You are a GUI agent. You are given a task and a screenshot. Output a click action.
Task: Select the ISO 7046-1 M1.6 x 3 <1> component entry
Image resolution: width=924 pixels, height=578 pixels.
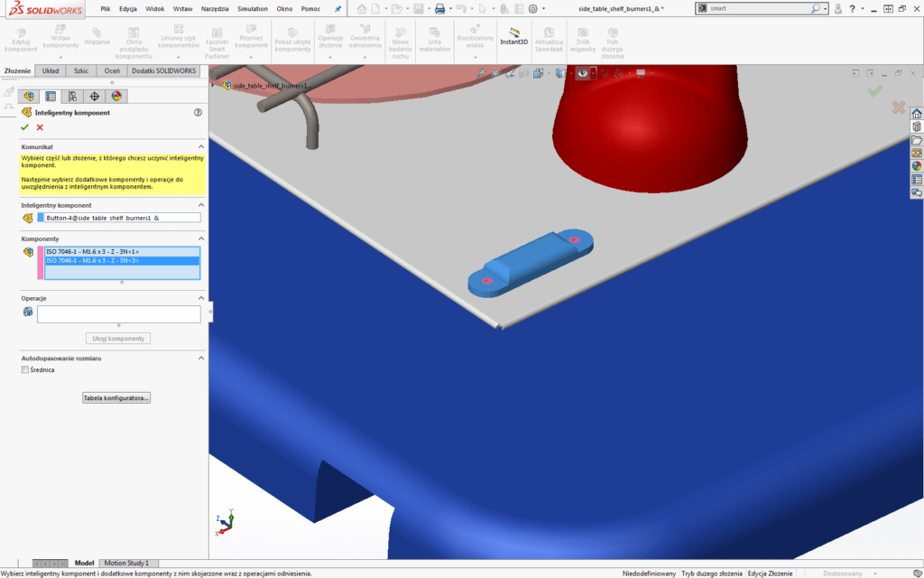click(92, 251)
